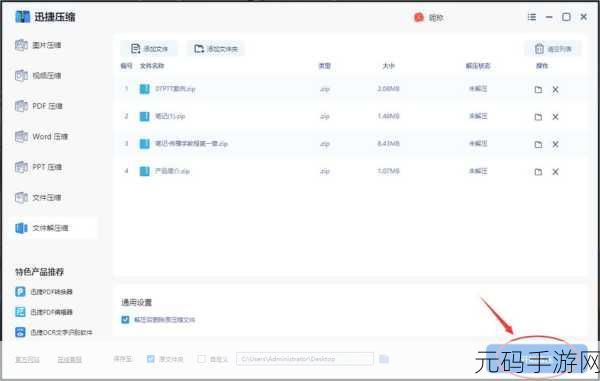Viewport: 600px width, 381px height.
Task: Open 迅捷PDF编辑器 recommended product
Action: pyautogui.click(x=44, y=312)
